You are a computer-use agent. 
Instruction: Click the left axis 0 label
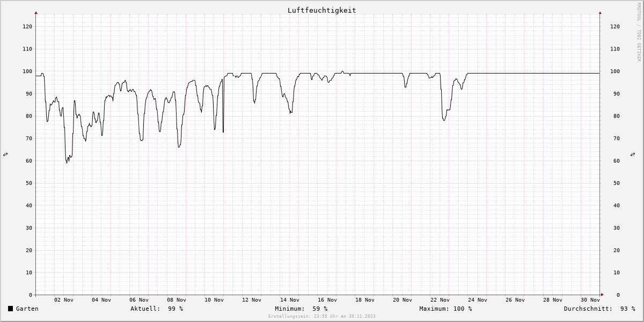point(31,295)
